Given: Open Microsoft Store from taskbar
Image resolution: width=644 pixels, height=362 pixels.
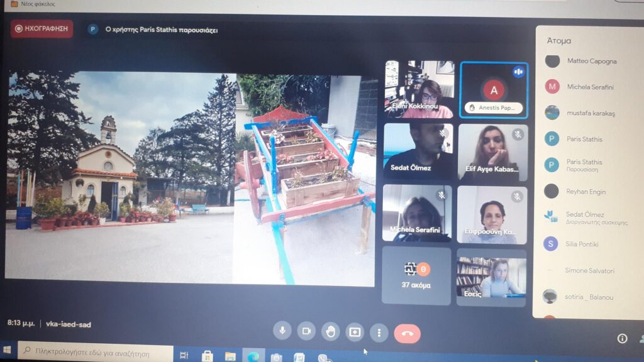Looking at the screenshot, I should point(207,356).
